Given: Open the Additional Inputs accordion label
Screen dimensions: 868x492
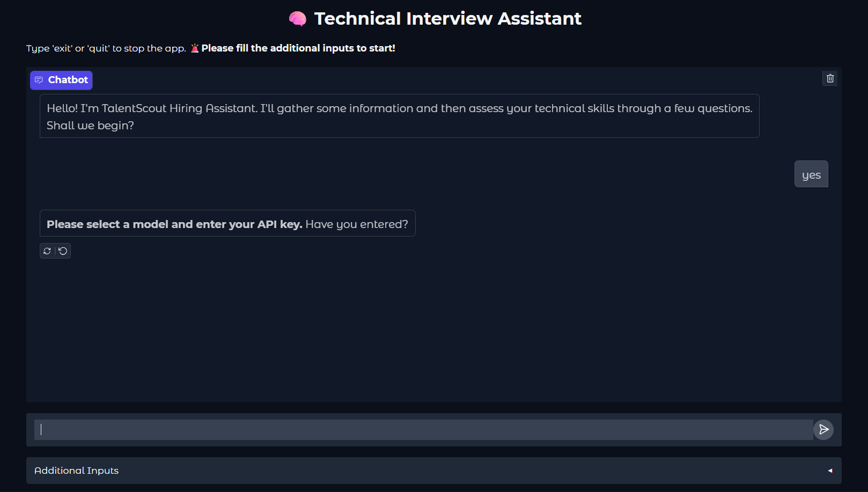Looking at the screenshot, I should 77,471.
